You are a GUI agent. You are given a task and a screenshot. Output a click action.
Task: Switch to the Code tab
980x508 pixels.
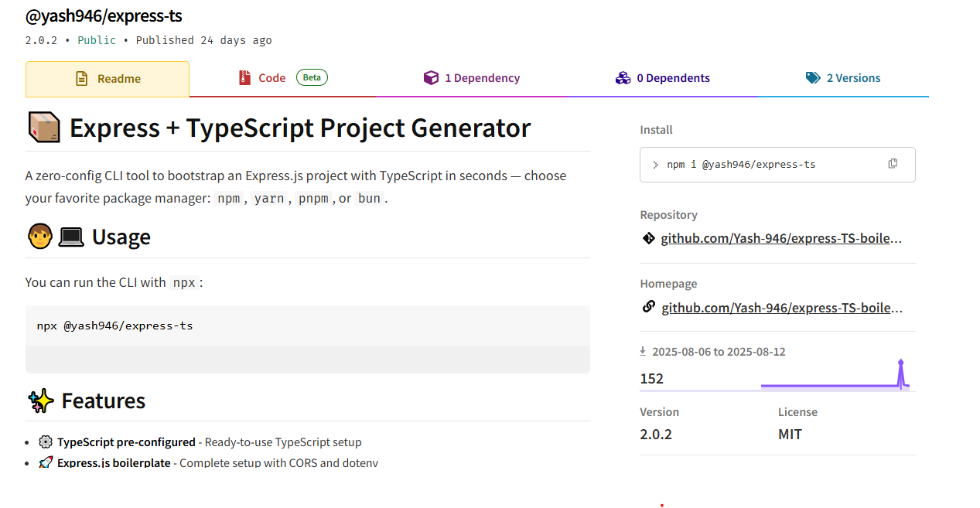tap(271, 78)
